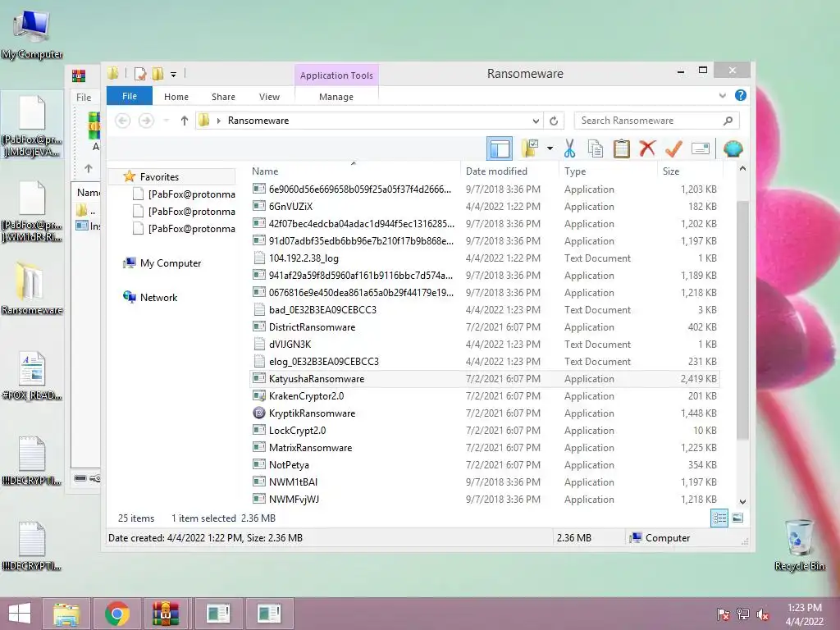This screenshot has width=840, height=630.
Task: Open the Home ribbon tab
Action: coord(176,97)
